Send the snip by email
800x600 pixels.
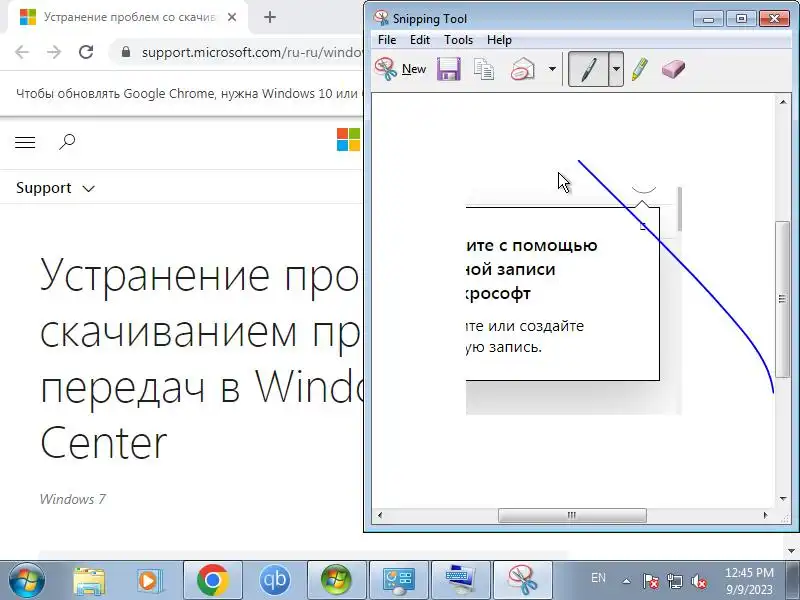pos(522,69)
